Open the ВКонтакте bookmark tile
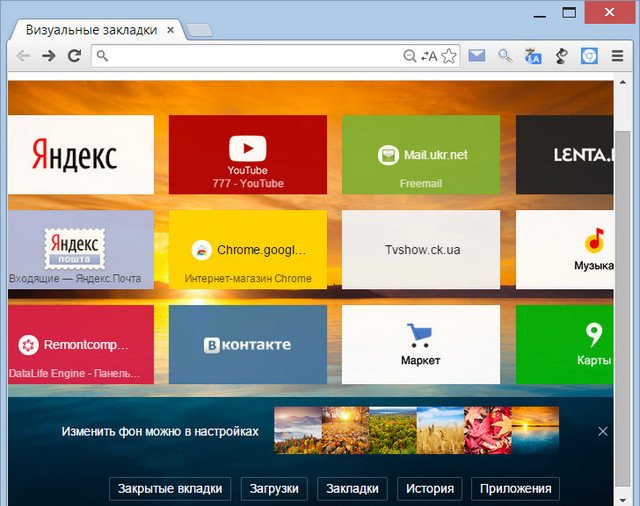640x506 pixels. tap(247, 345)
